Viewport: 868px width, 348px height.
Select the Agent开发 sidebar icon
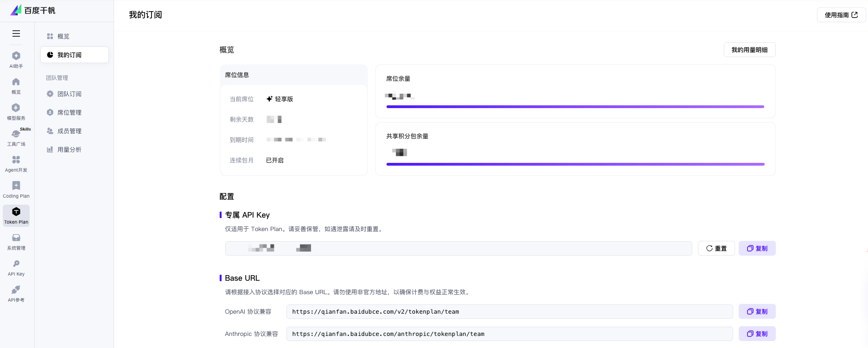(16, 164)
